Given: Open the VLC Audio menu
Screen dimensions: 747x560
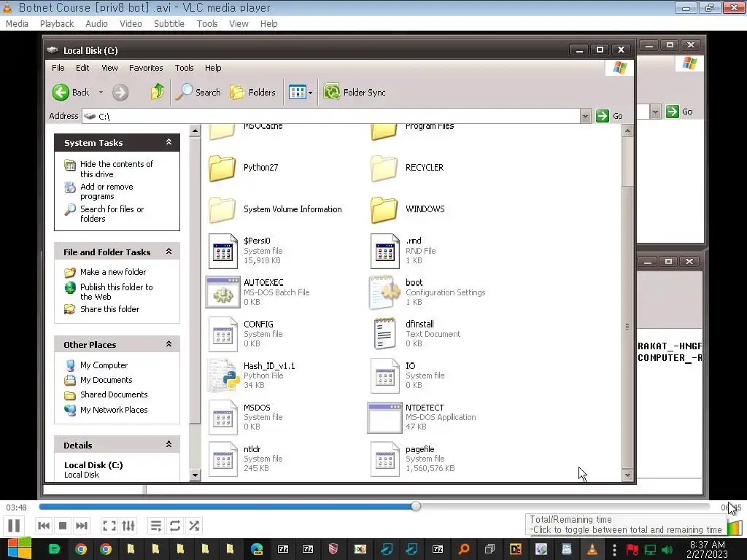Looking at the screenshot, I should pyautogui.click(x=96, y=24).
